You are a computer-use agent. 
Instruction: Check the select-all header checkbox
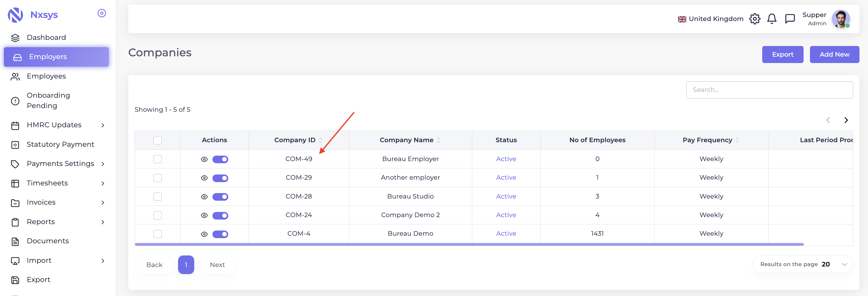pos(157,140)
